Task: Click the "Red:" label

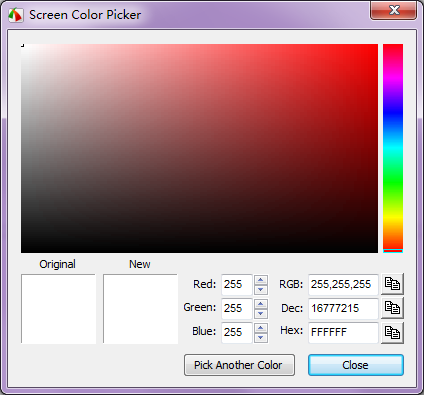Action: pos(205,284)
